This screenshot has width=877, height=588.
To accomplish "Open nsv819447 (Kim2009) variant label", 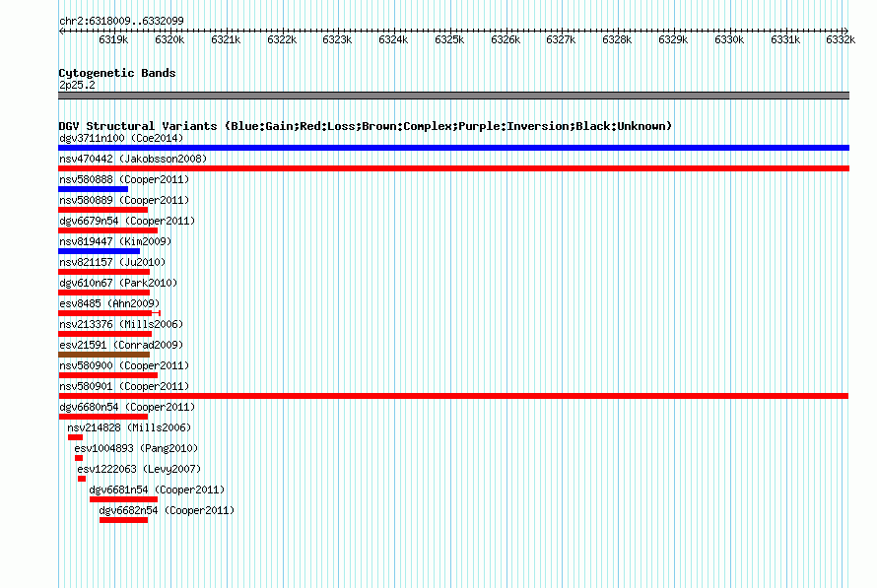I will pos(115,241).
